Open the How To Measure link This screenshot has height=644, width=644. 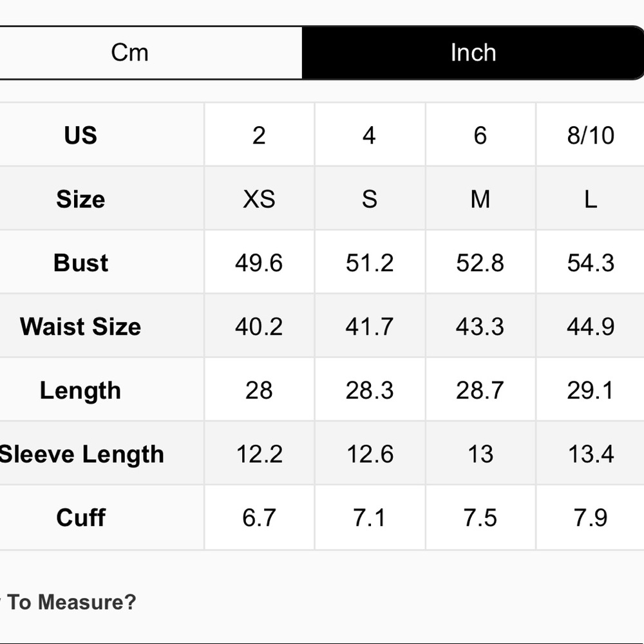pos(71,602)
